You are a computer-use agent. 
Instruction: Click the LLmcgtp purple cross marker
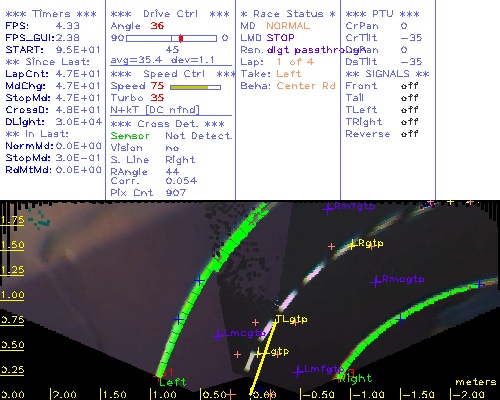219,335
